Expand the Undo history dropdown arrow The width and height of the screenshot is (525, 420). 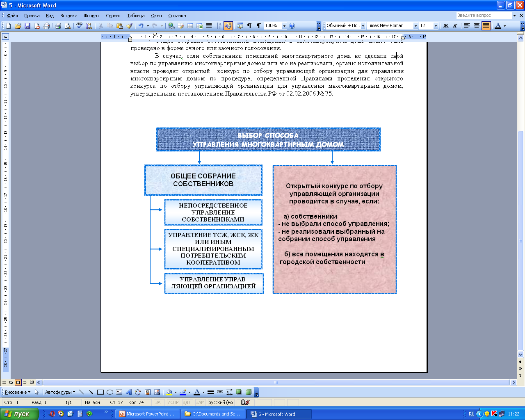pyautogui.click(x=147, y=25)
